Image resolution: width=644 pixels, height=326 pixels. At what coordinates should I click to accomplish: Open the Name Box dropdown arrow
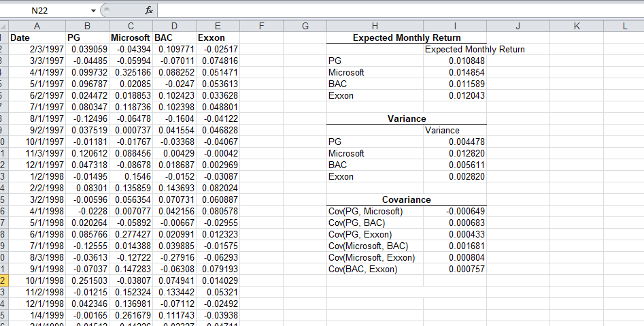(x=93, y=11)
